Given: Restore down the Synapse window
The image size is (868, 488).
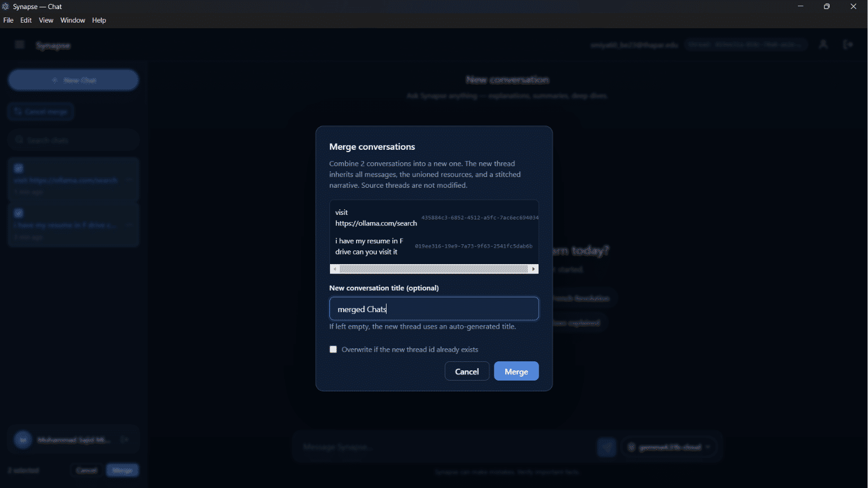Looking at the screenshot, I should click(x=827, y=7).
